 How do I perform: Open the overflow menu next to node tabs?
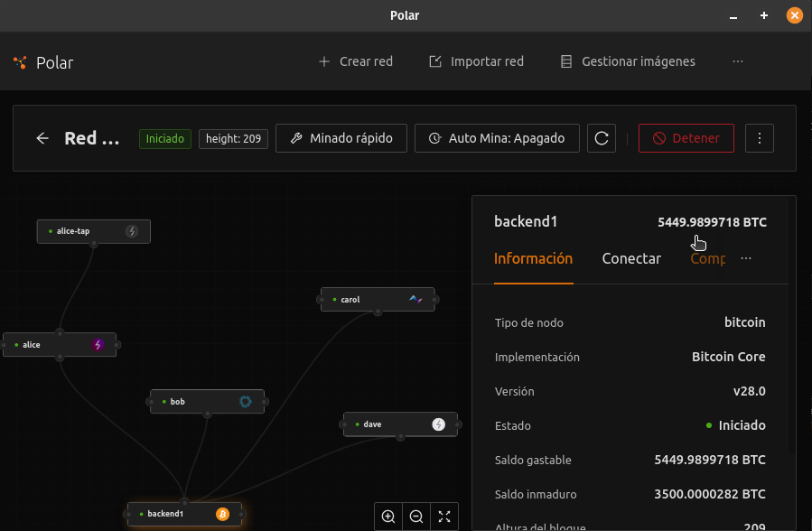[746, 258]
